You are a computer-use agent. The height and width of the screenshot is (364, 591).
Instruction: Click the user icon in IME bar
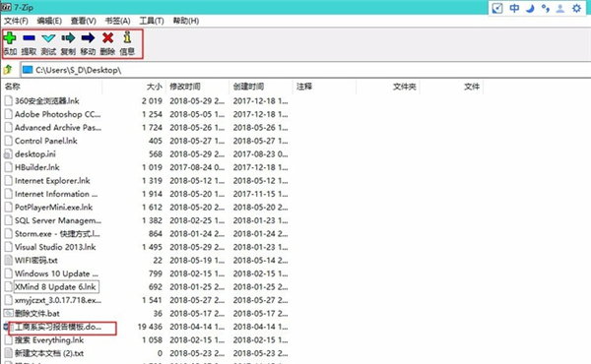tap(560, 8)
